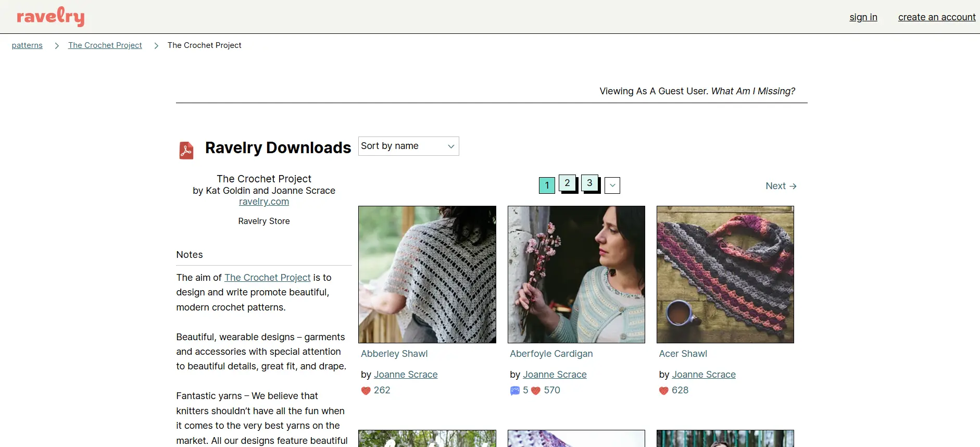The width and height of the screenshot is (980, 447).
Task: Click the Acer Shawl title link
Action: [x=683, y=354]
